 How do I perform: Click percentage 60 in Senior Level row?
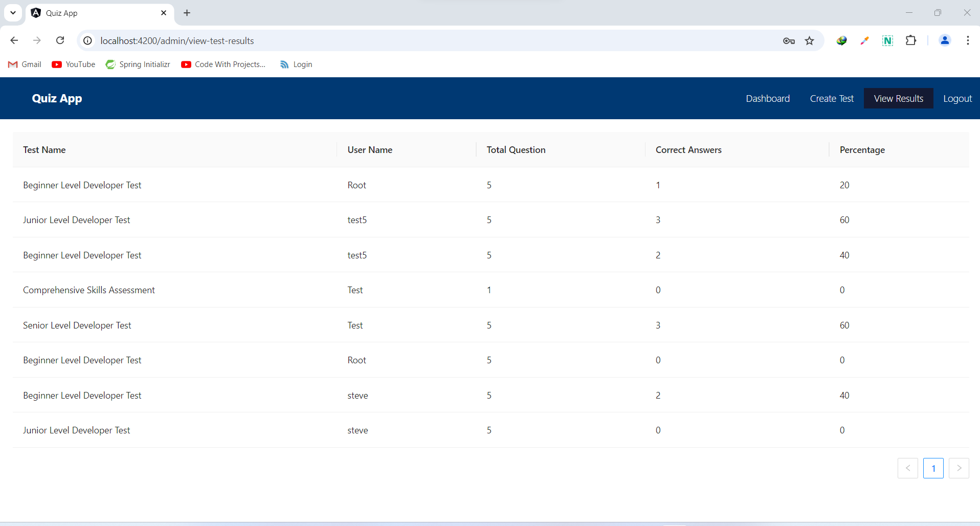pos(844,325)
